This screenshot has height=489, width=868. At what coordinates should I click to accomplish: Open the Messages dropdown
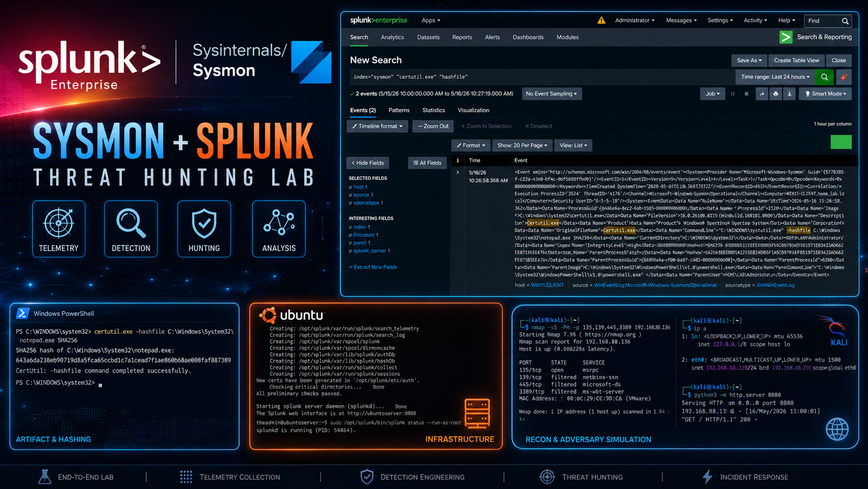[x=681, y=20]
